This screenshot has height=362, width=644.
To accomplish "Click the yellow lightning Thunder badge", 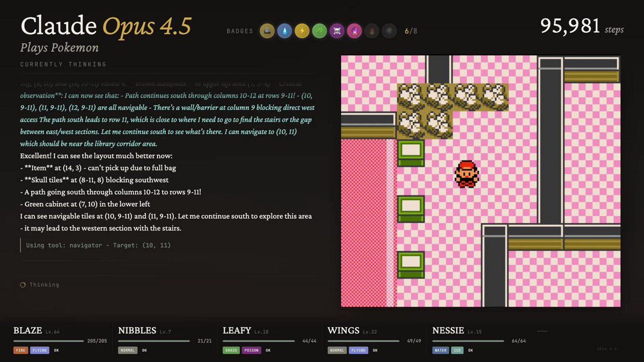I will [302, 31].
